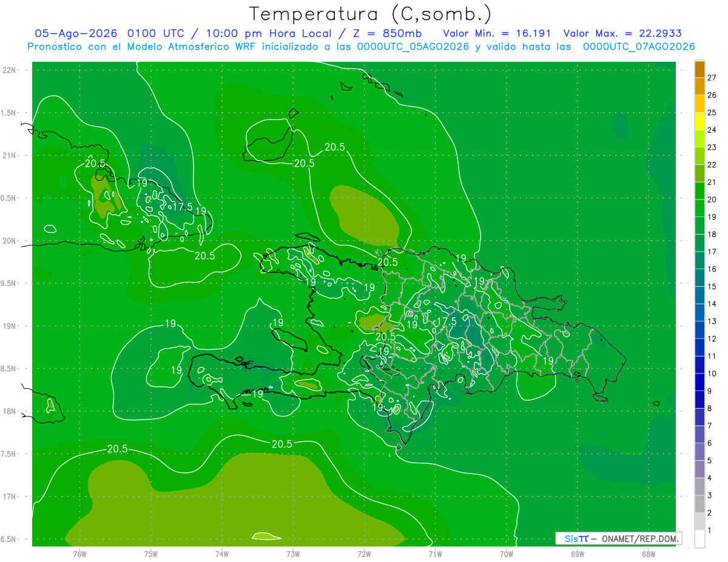The height and width of the screenshot is (562, 728).
Task: Click the 69W longitude axis label
Action: tap(578, 554)
